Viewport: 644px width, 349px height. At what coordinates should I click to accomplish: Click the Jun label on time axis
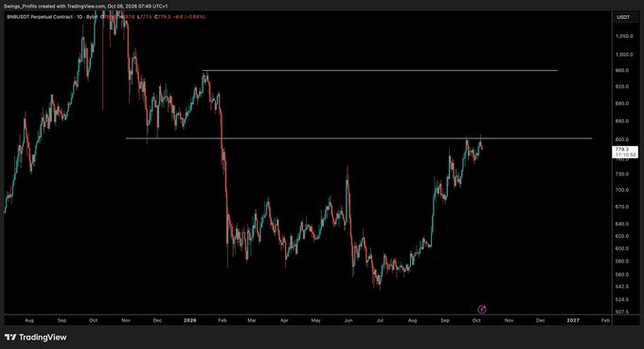(349, 321)
